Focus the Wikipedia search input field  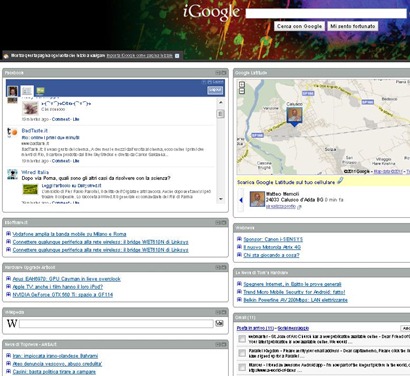(116, 323)
